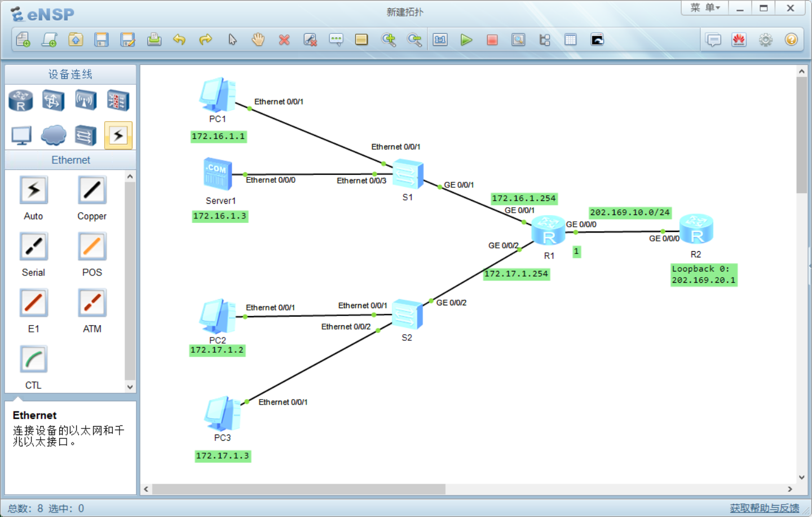Click the red X delete tool

pyautogui.click(x=284, y=40)
